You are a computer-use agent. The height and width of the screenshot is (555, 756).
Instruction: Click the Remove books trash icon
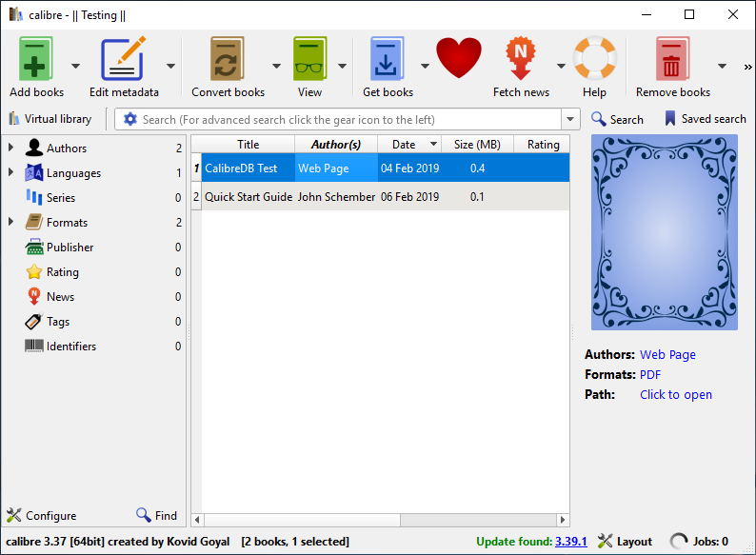(x=672, y=59)
